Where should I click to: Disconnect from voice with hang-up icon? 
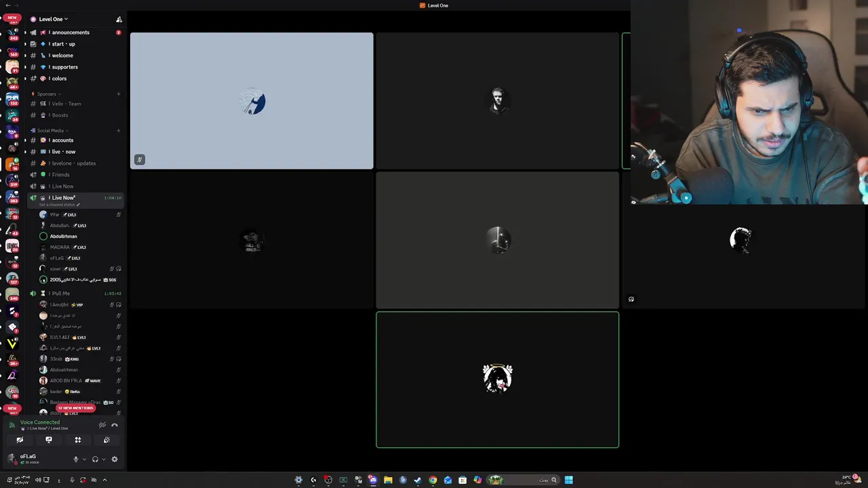[115, 425]
